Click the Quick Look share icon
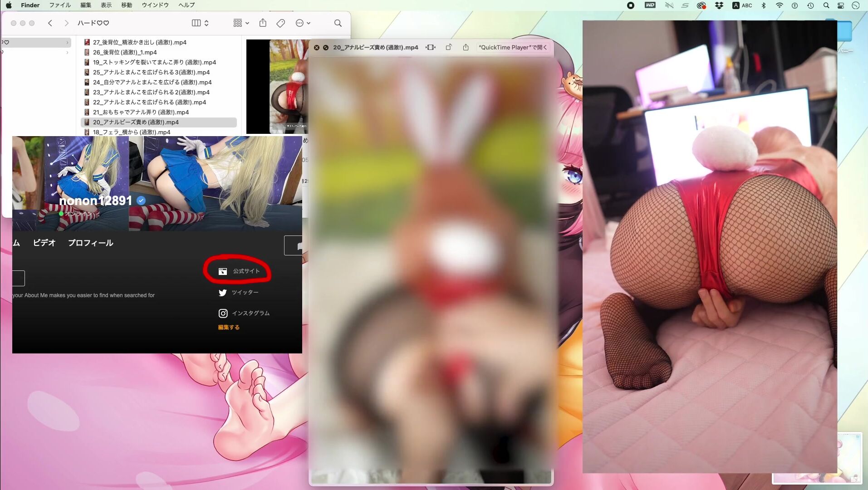868x490 pixels. point(466,47)
